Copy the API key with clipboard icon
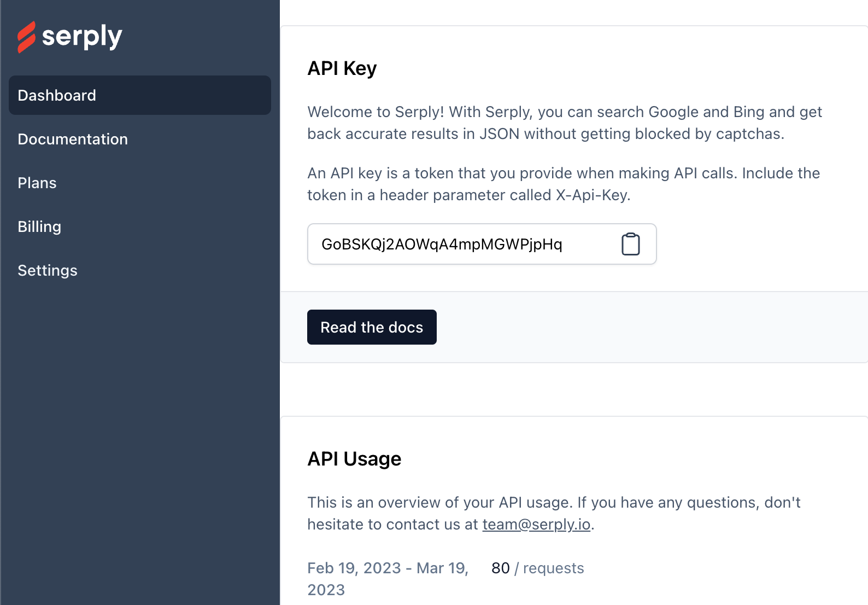 630,244
